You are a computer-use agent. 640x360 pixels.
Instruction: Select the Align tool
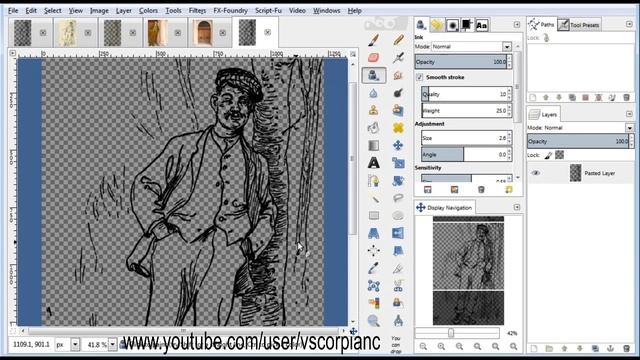click(x=373, y=251)
